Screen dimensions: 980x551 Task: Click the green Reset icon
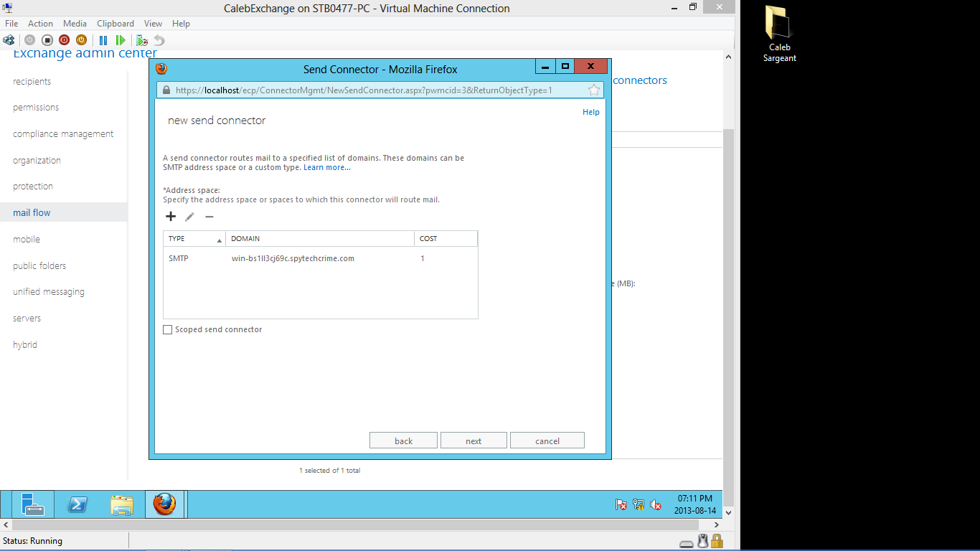point(121,40)
